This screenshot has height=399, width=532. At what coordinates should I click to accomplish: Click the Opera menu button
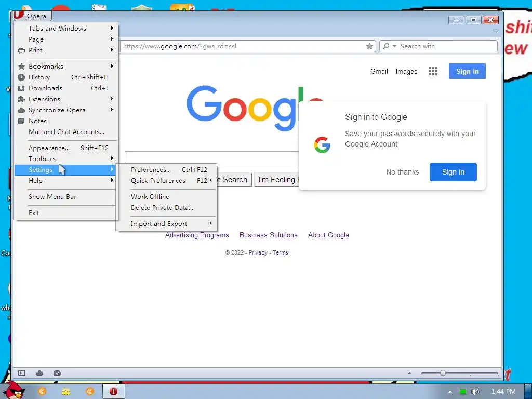[32, 16]
